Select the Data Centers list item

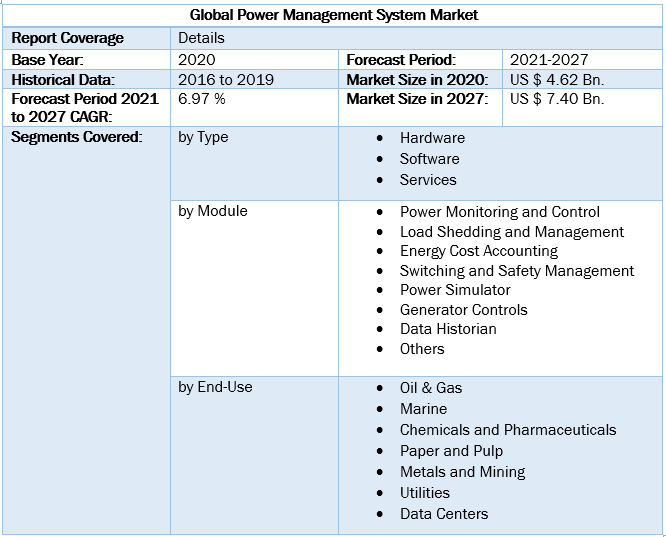click(x=444, y=514)
